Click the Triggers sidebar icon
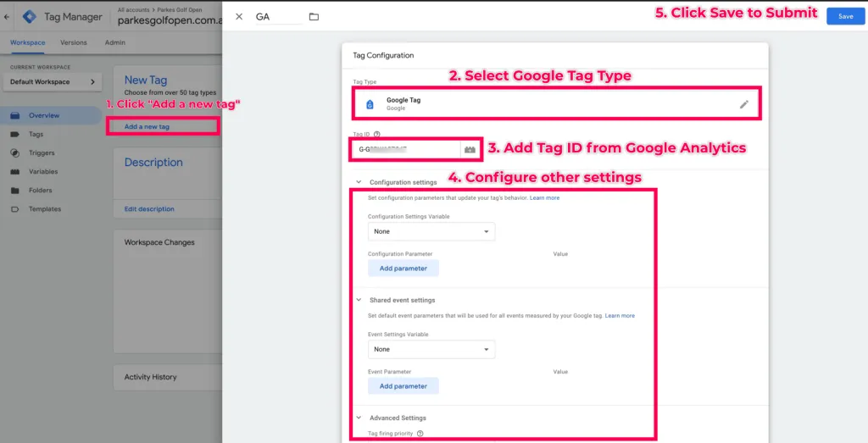Viewport: 868px width, 443px height. click(15, 153)
